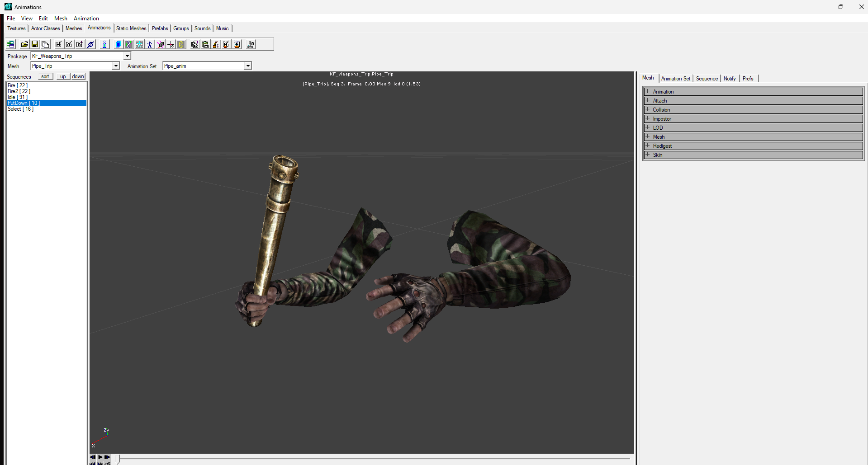Viewport: 868px width, 465px height.
Task: Switch to the Static Meshes tab
Action: 131,28
